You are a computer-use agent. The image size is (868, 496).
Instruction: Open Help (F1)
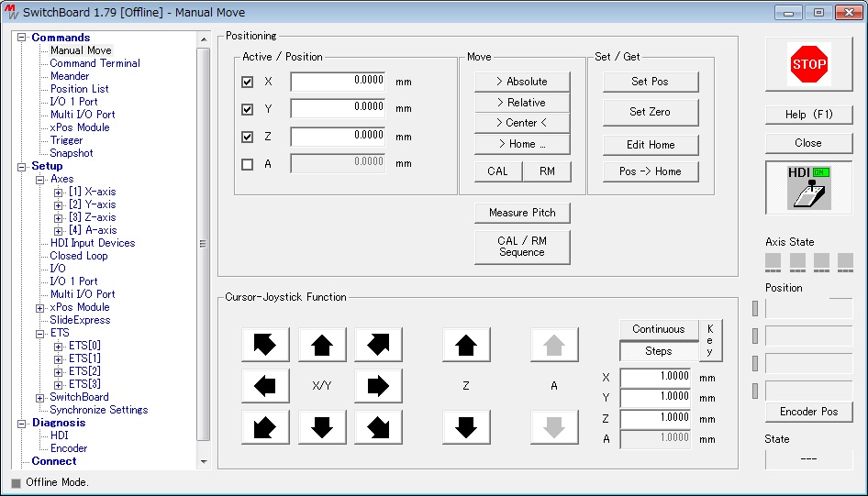click(x=808, y=115)
